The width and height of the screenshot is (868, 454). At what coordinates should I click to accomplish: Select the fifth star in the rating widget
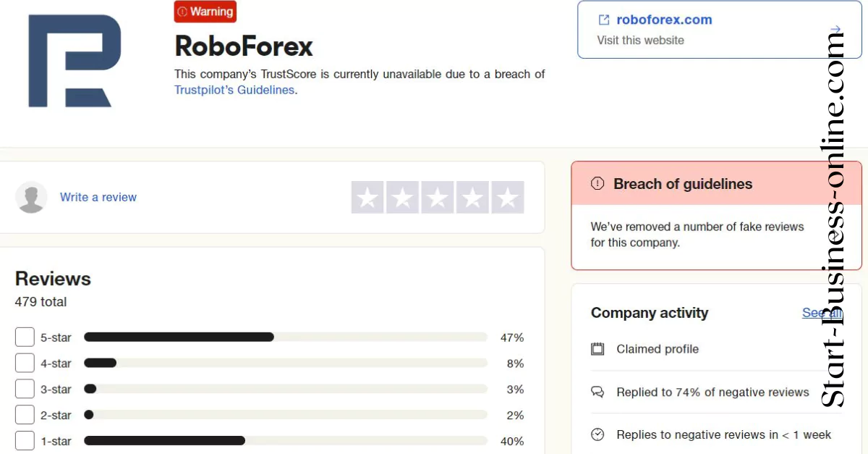tap(508, 196)
